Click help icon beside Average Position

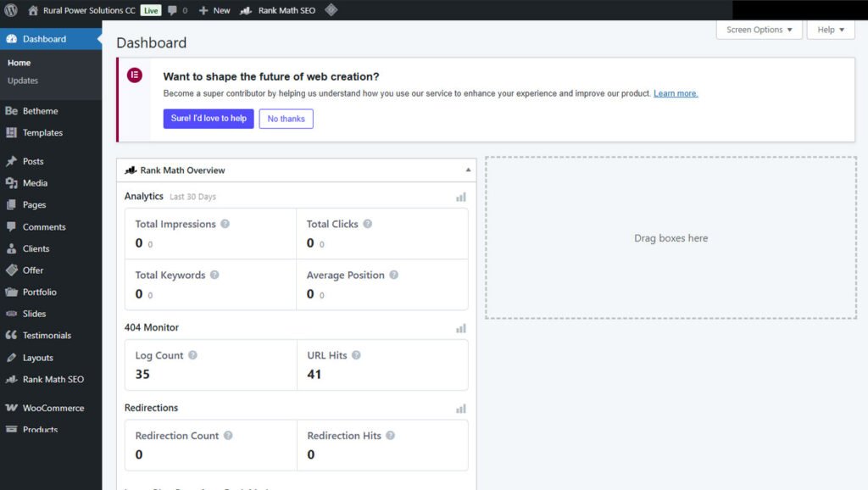pyautogui.click(x=393, y=275)
